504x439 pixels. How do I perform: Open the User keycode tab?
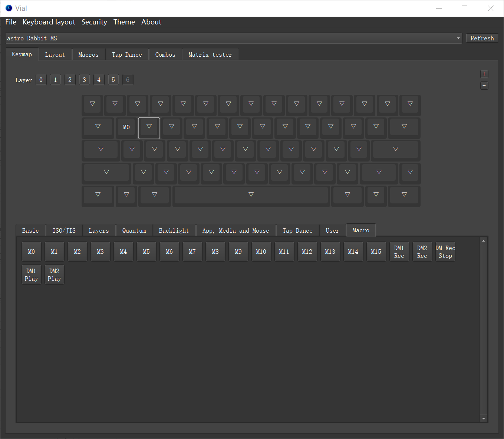point(333,230)
